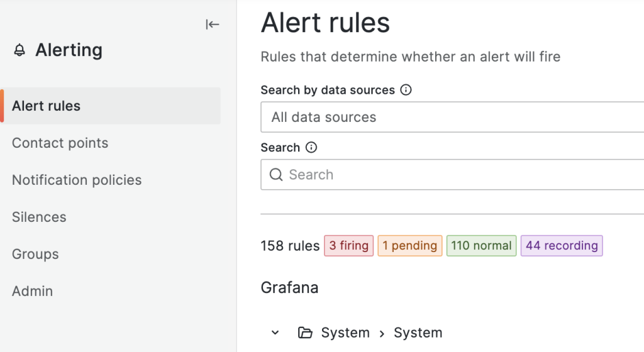Navigate to Groups section
Viewport: 644px width, 352px height.
35,255
